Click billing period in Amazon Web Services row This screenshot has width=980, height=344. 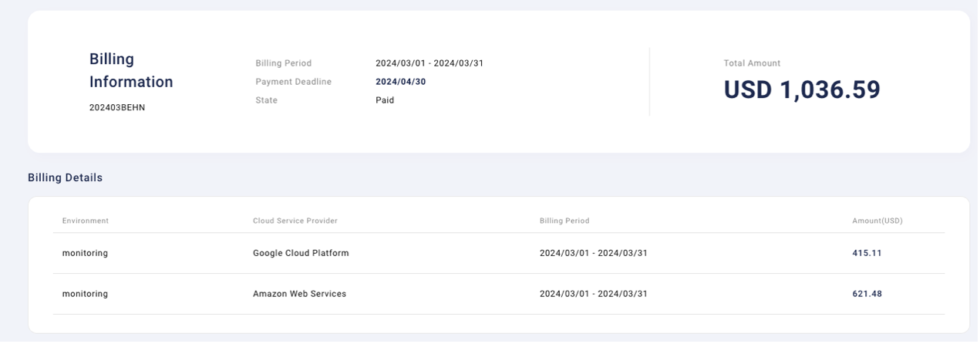[594, 294]
